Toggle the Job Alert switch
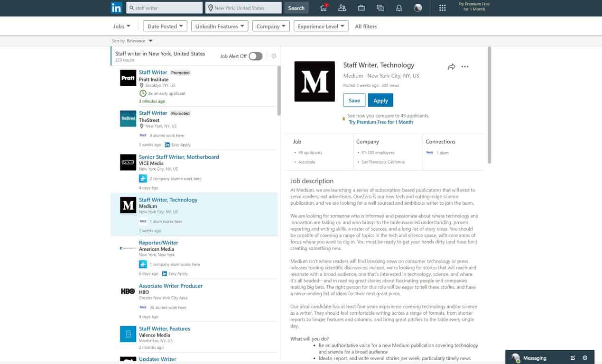 pos(255,56)
